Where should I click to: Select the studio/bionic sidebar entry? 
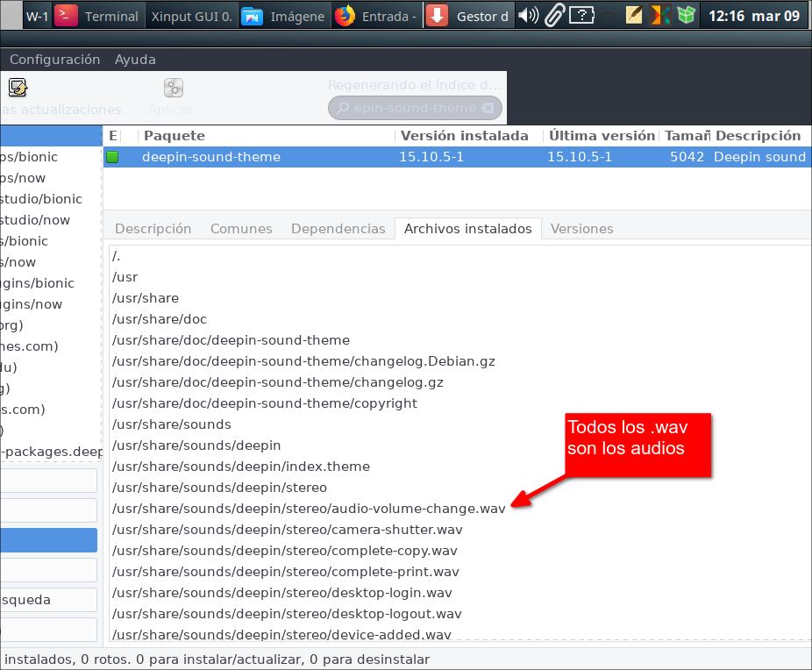(51, 199)
